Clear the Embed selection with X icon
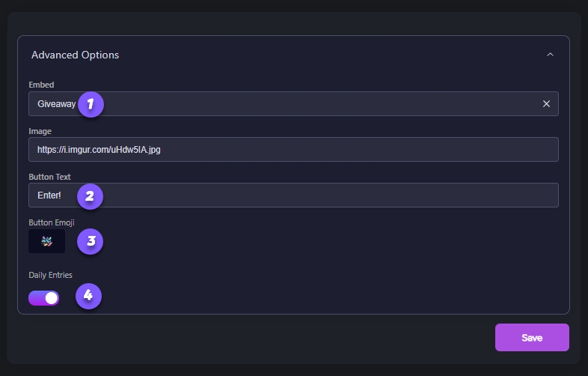The width and height of the screenshot is (588, 376). (546, 104)
